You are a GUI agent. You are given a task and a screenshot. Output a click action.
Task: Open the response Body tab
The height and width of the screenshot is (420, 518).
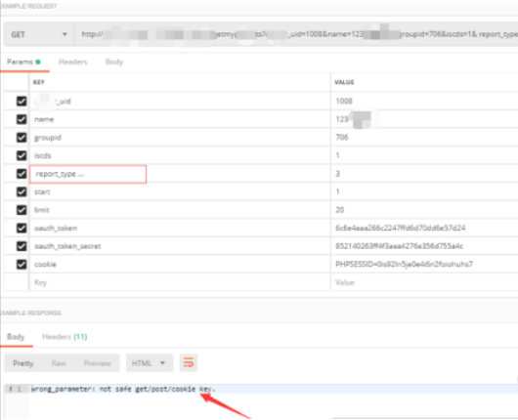click(x=16, y=337)
